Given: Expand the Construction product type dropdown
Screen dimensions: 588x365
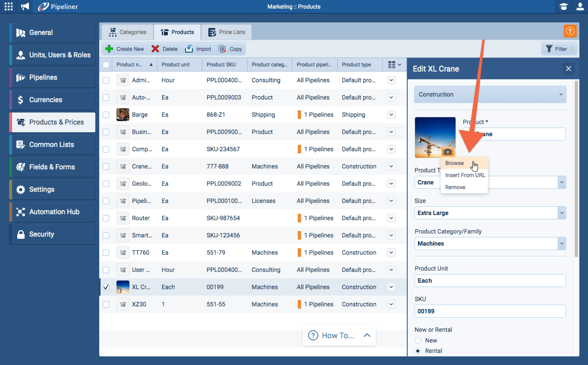Looking at the screenshot, I should tap(490, 94).
